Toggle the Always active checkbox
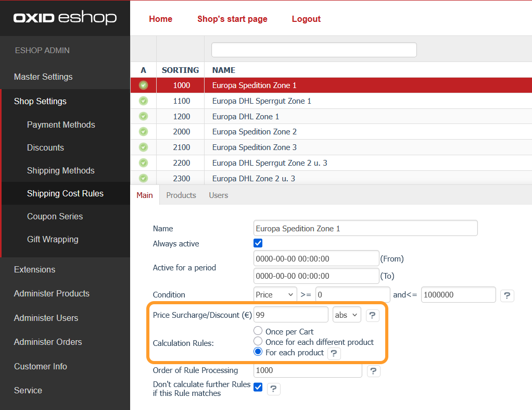Image resolution: width=532 pixels, height=410 pixels. click(x=258, y=243)
